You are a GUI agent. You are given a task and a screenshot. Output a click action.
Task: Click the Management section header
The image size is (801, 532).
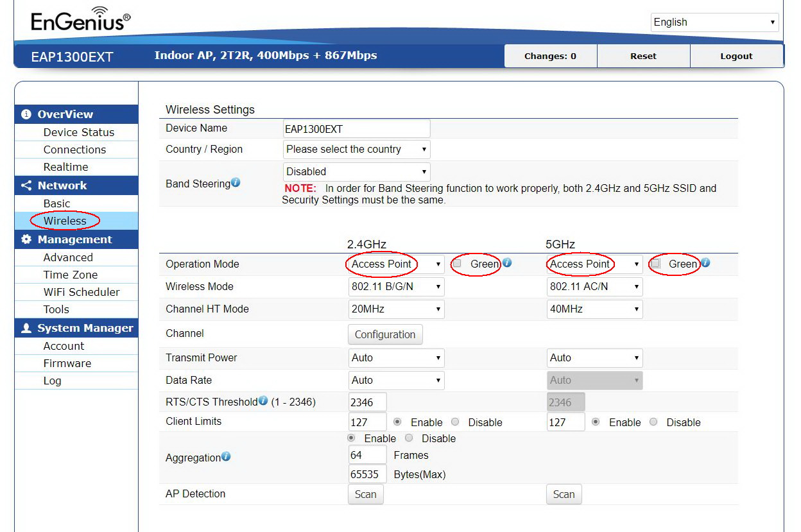point(76,239)
